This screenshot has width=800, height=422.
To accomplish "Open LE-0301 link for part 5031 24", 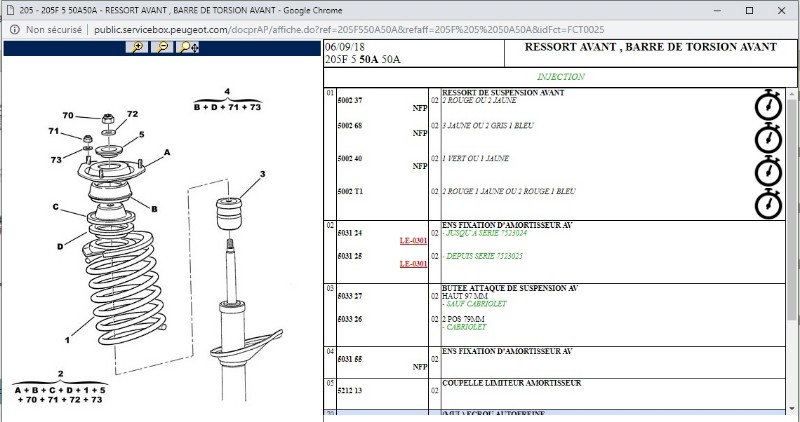I will click(x=413, y=241).
